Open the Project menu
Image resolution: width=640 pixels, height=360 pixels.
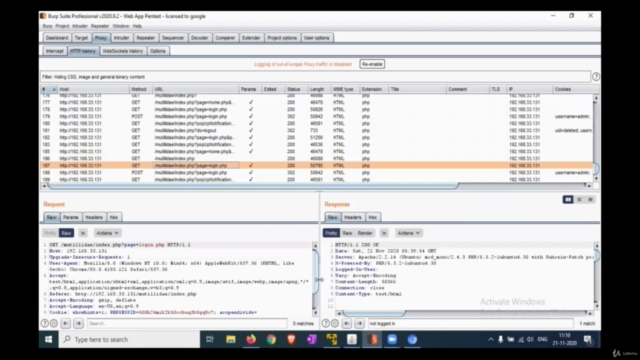62,26
